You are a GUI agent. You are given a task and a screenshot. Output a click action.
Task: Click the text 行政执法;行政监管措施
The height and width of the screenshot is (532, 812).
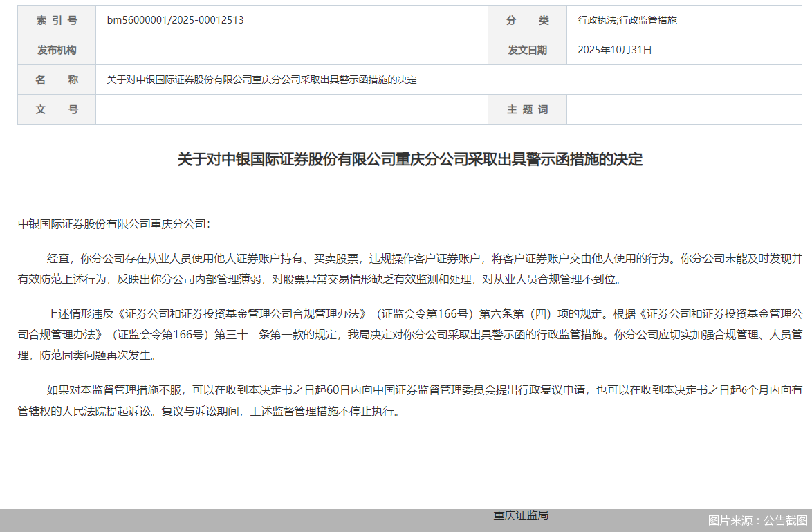pos(627,20)
